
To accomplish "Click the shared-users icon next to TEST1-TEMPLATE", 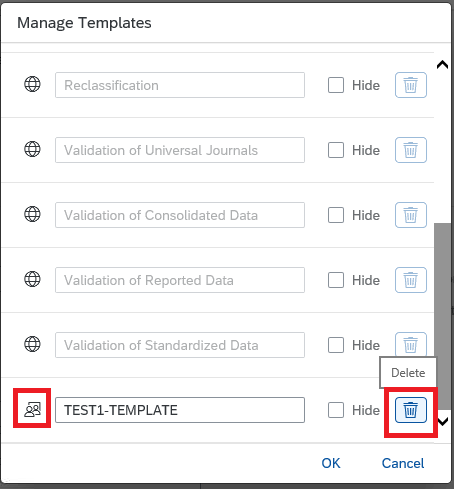I will (32, 410).
